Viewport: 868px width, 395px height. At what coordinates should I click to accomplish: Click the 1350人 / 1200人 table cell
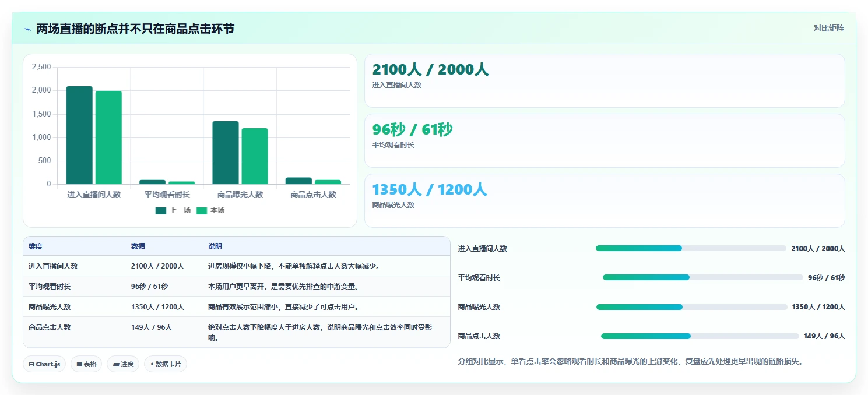click(157, 306)
